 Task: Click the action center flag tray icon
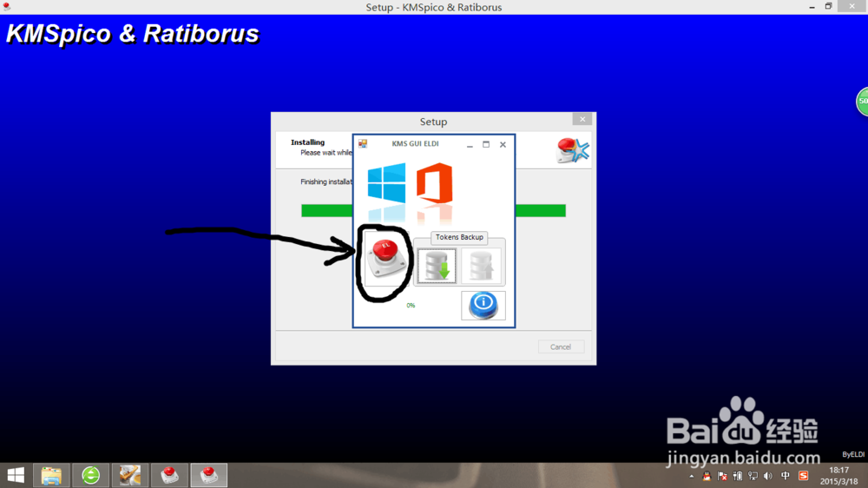click(722, 476)
